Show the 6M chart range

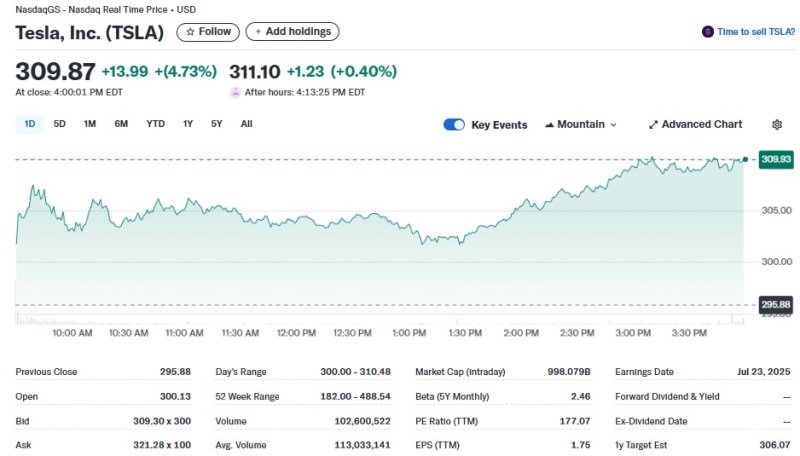coord(121,124)
